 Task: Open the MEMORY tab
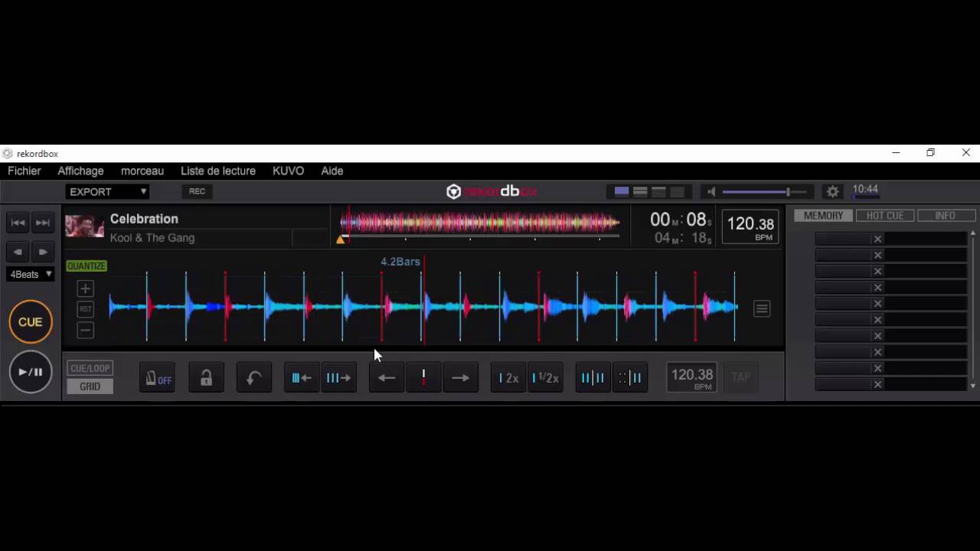coord(823,216)
